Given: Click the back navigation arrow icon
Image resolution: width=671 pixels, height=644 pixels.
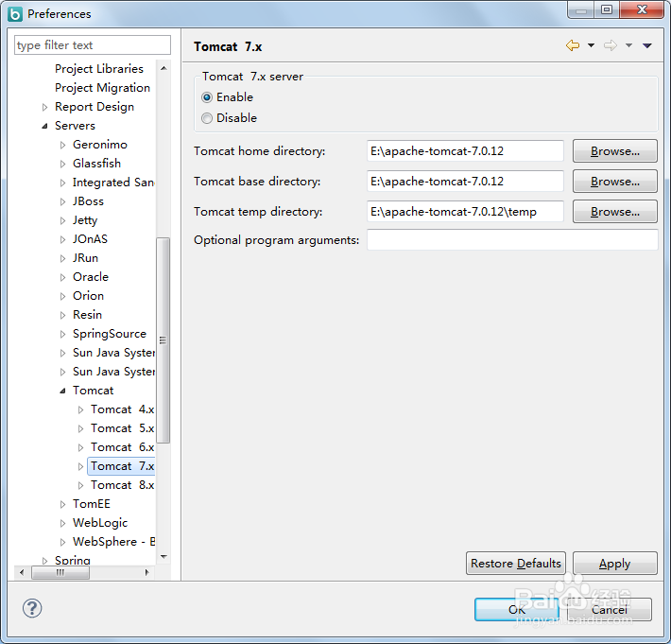Looking at the screenshot, I should click(x=573, y=45).
